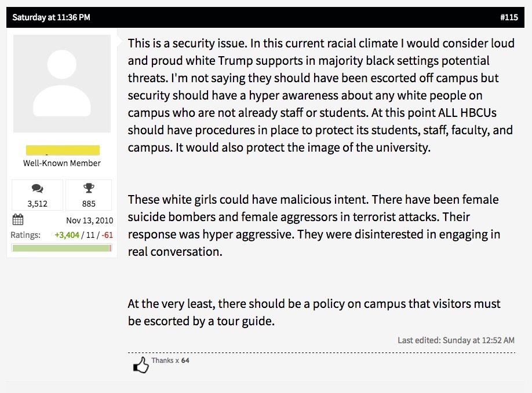Screen dimensions: 532x393
Task: Click the green ratings bar
Action: pyautogui.click(x=62, y=248)
